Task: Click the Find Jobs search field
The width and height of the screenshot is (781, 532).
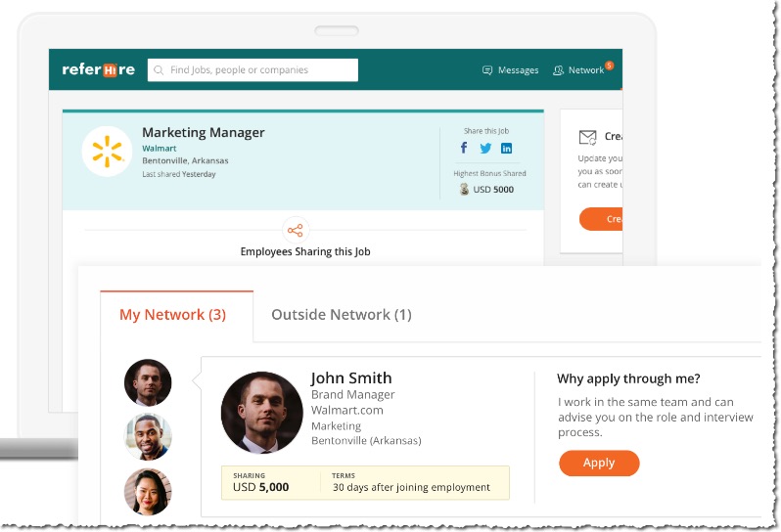Action: (x=259, y=70)
